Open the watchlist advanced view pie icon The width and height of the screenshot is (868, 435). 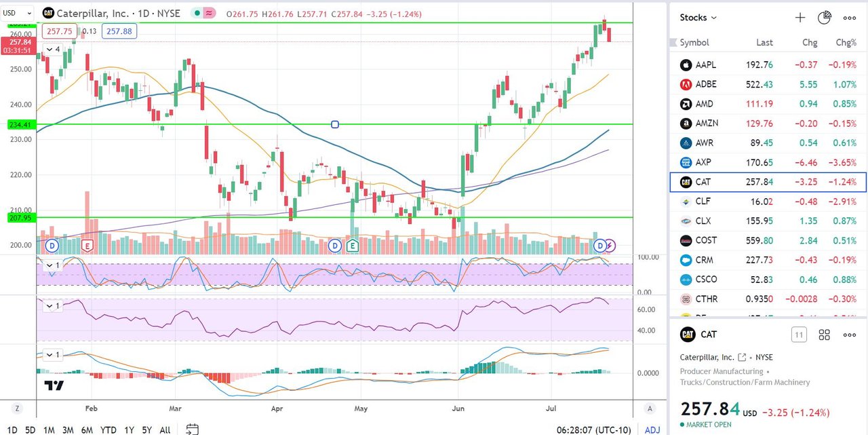pos(825,18)
